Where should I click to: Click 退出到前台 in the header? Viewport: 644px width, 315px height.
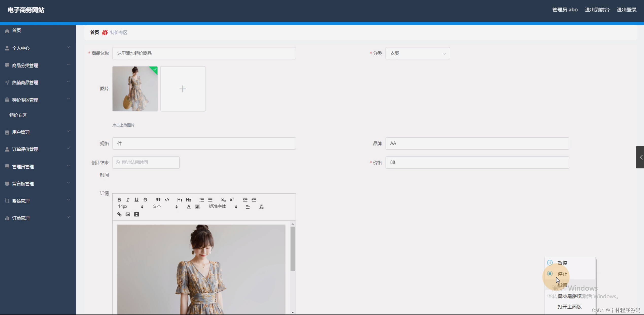597,10
